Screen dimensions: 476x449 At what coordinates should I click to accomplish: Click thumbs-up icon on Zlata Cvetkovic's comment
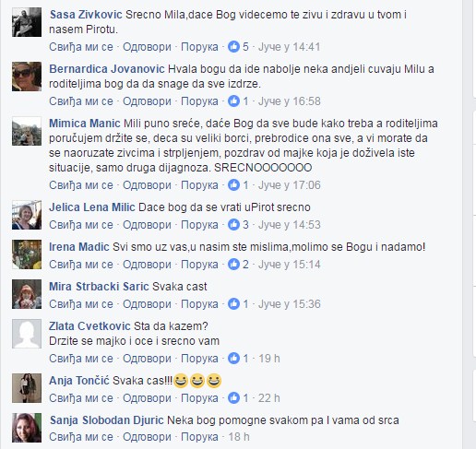coord(233,359)
